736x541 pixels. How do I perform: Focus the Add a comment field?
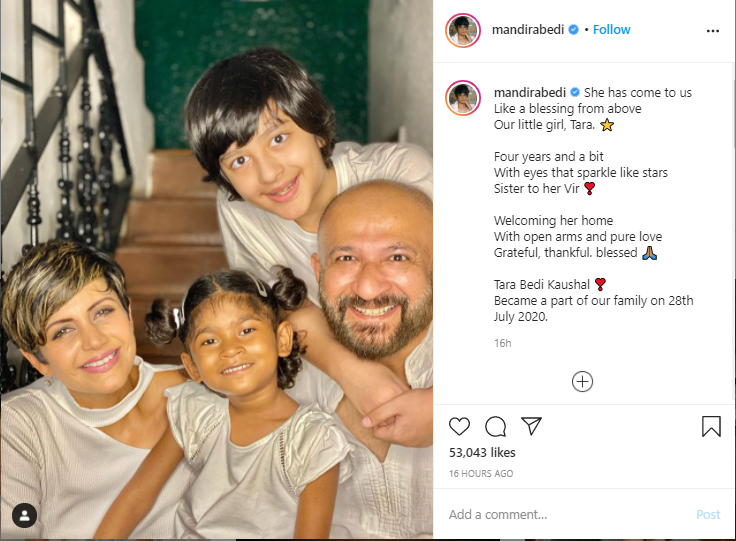click(x=568, y=515)
